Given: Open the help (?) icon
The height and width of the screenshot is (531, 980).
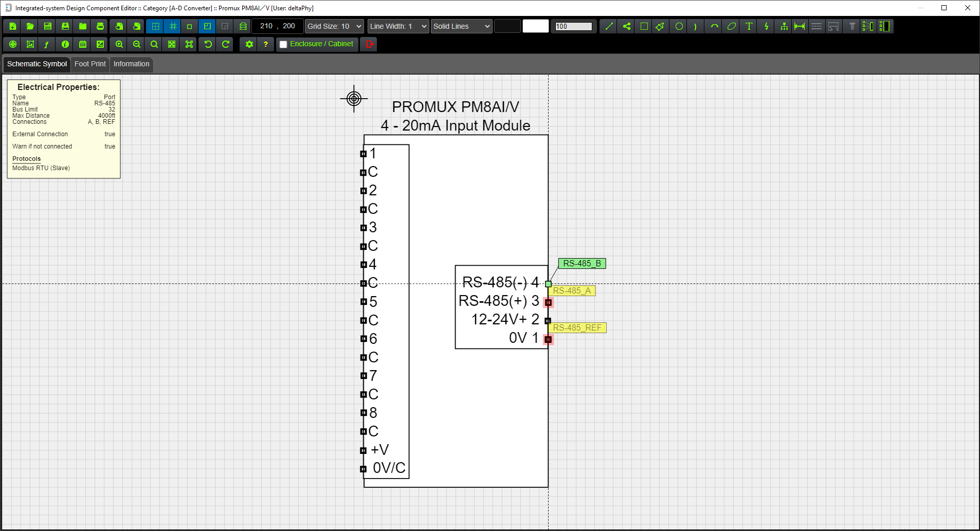Looking at the screenshot, I should [x=266, y=44].
